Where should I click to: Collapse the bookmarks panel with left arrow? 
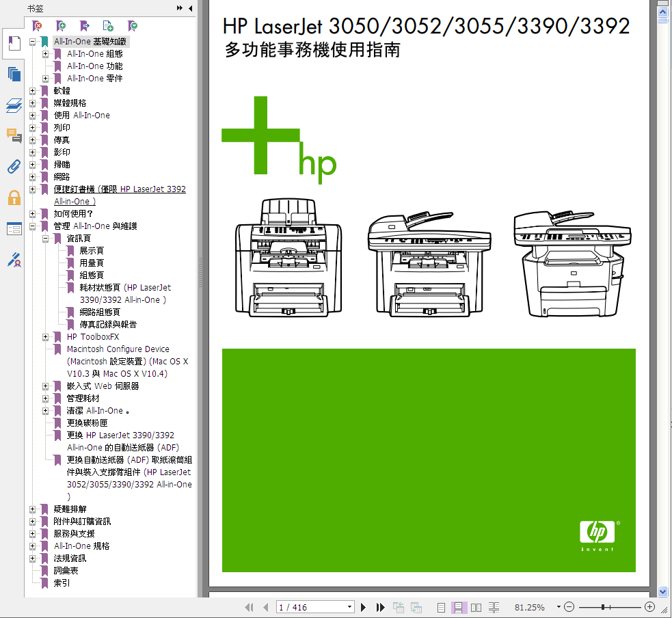(x=190, y=8)
